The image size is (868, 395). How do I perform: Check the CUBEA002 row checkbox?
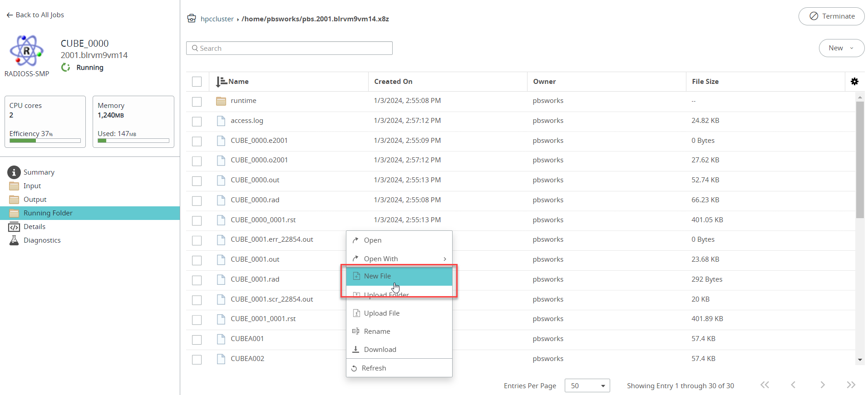[x=197, y=360]
